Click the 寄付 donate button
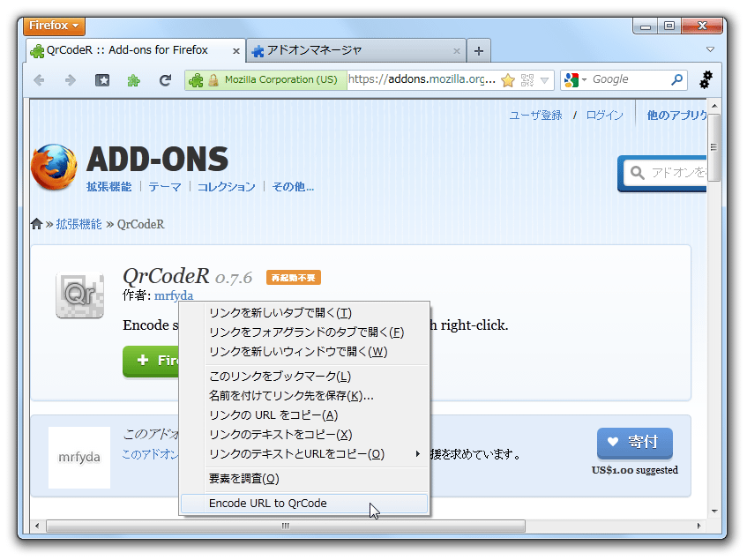This screenshot has width=747, height=560. point(635,443)
